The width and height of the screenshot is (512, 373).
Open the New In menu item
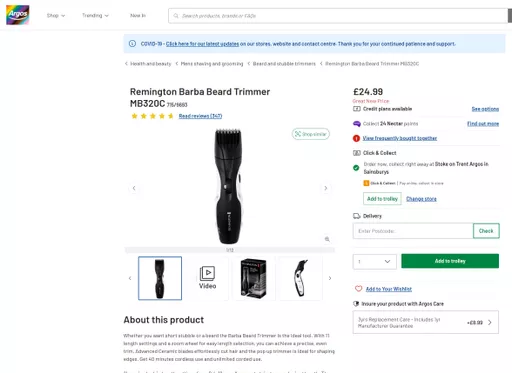point(138,15)
